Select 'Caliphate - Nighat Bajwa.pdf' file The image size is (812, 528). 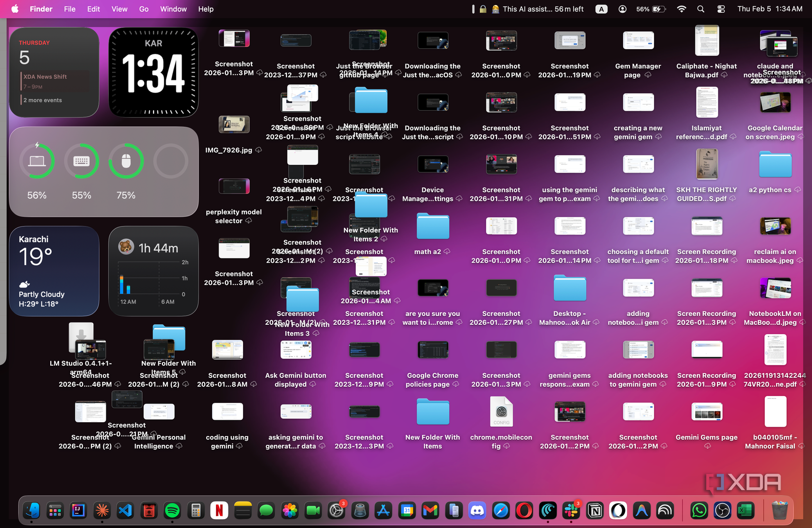(706, 53)
